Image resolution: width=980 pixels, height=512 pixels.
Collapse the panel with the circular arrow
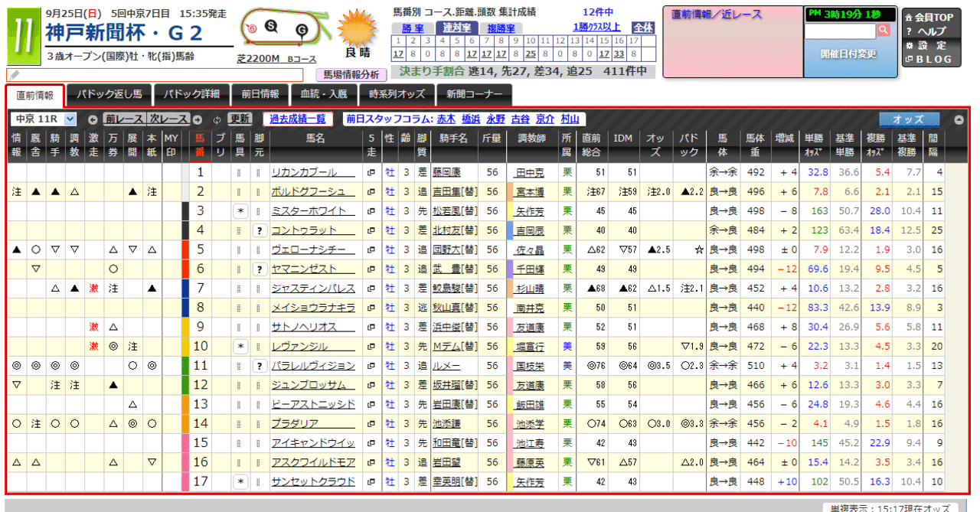click(959, 119)
